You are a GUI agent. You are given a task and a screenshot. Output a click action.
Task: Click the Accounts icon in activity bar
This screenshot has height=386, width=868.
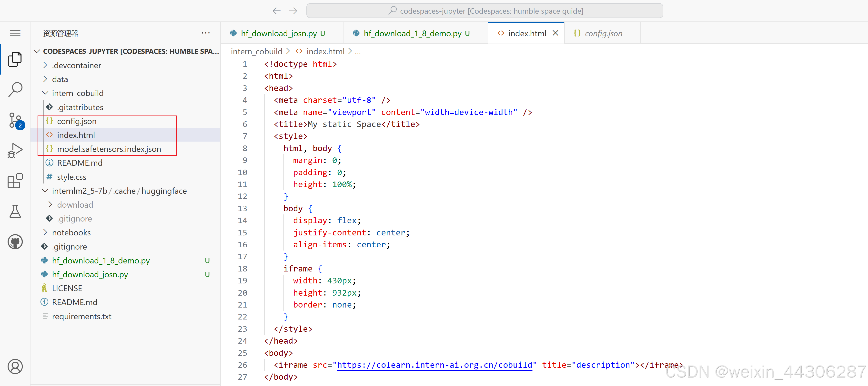(15, 367)
